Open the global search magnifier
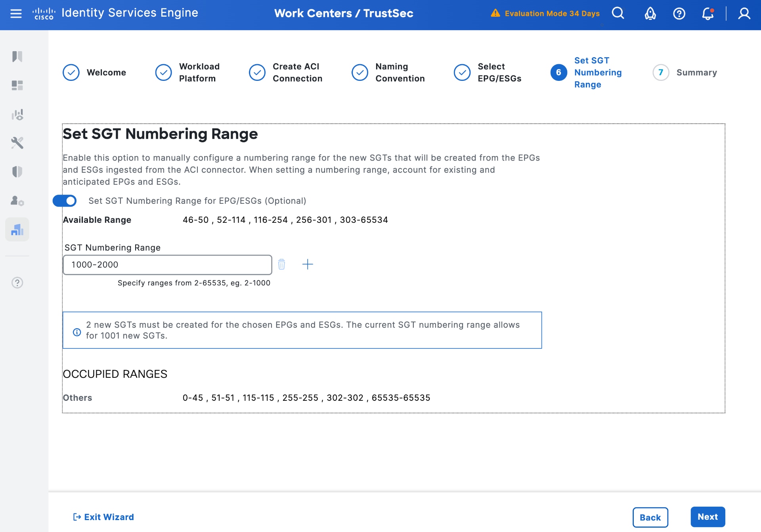761x532 pixels. pos(618,13)
